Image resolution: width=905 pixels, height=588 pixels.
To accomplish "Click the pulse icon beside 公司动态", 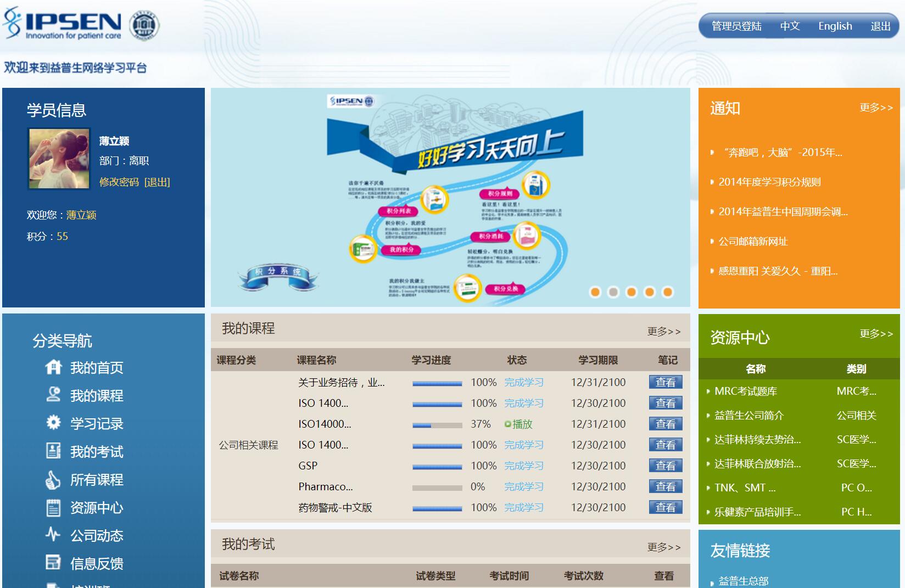I will [x=53, y=534].
